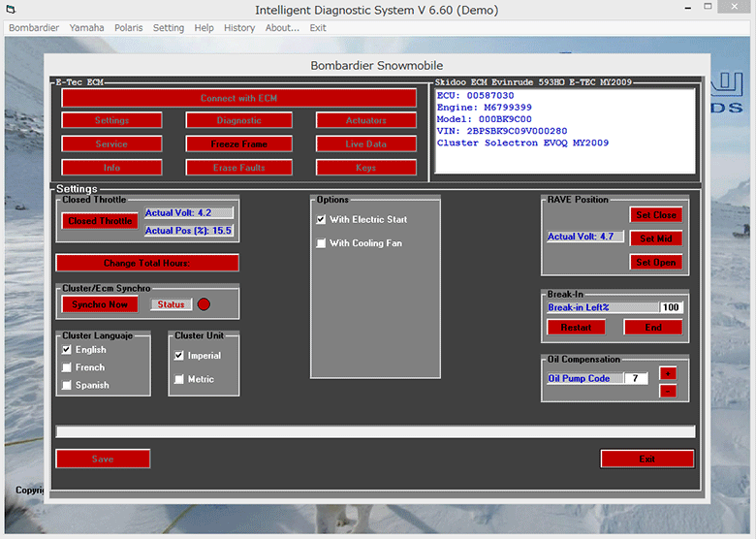The height and width of the screenshot is (539, 756).
Task: Click Set Open in RAVE Position
Action: 656,263
